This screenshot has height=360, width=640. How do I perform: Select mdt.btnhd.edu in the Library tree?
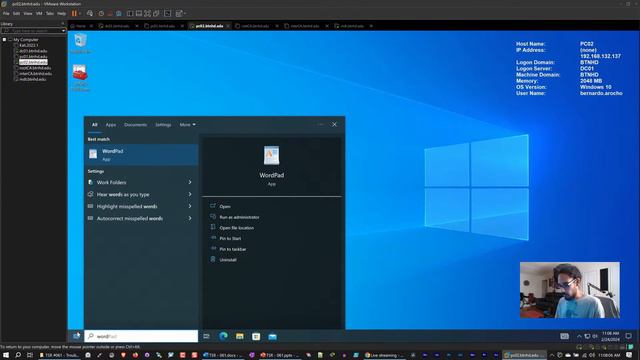click(33, 80)
